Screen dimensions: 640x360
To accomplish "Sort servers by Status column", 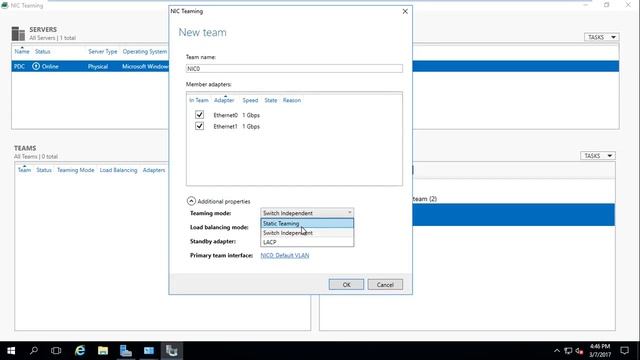I will coord(42,52).
